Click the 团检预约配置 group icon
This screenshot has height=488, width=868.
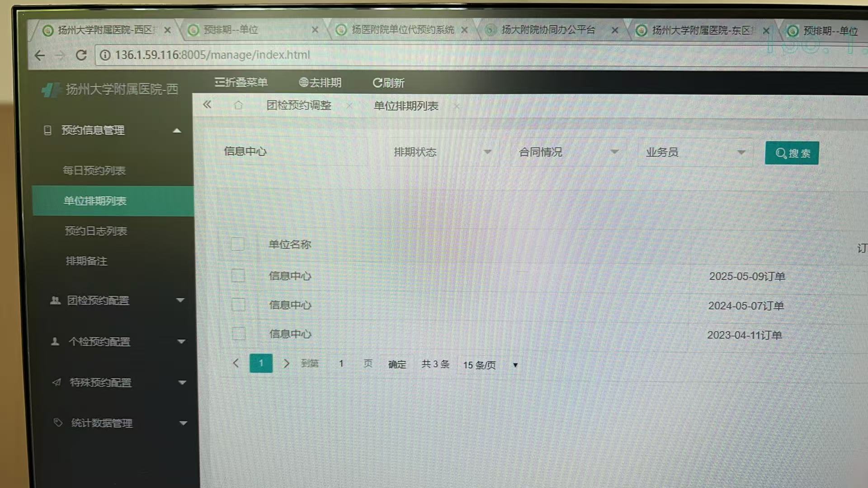pos(55,300)
